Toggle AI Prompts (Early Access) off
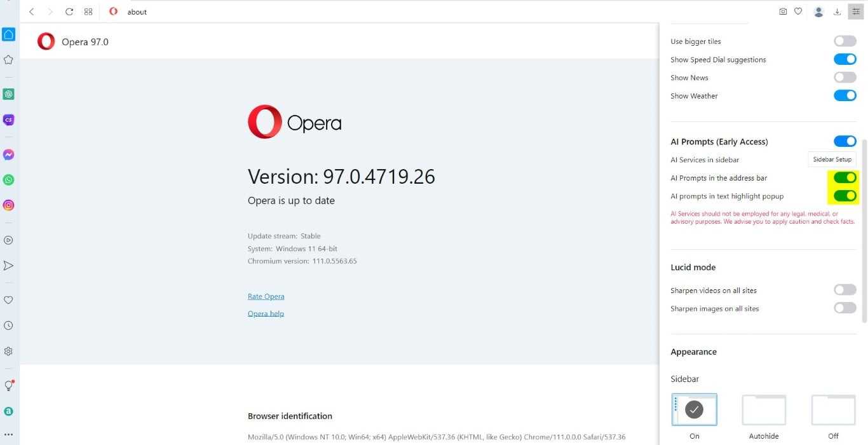Image resolution: width=868 pixels, height=445 pixels. [x=845, y=141]
